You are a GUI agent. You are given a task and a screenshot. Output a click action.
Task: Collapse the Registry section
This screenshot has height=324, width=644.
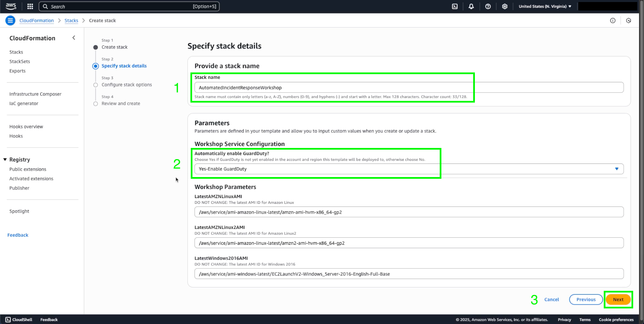[x=5, y=159]
